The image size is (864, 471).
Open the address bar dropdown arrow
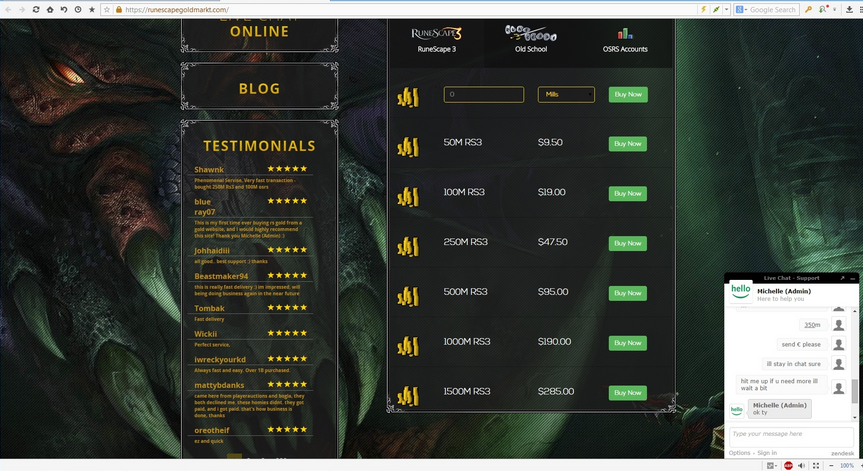click(726, 9)
